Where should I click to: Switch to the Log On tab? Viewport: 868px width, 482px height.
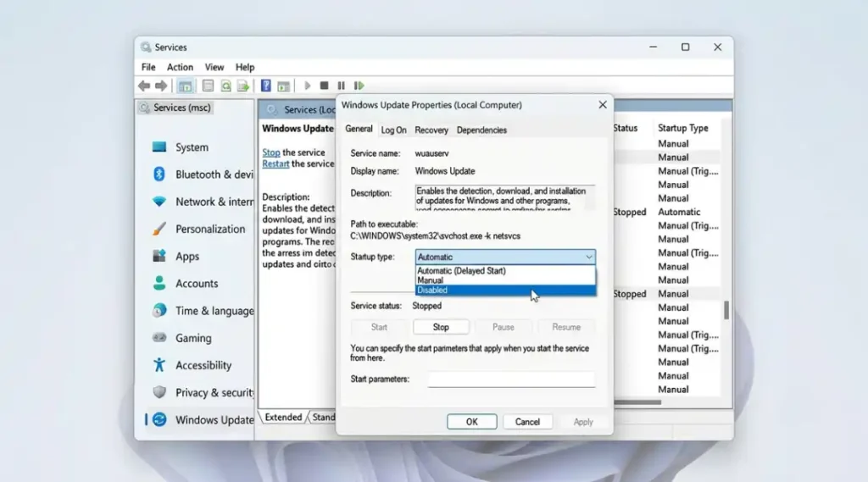(x=393, y=130)
